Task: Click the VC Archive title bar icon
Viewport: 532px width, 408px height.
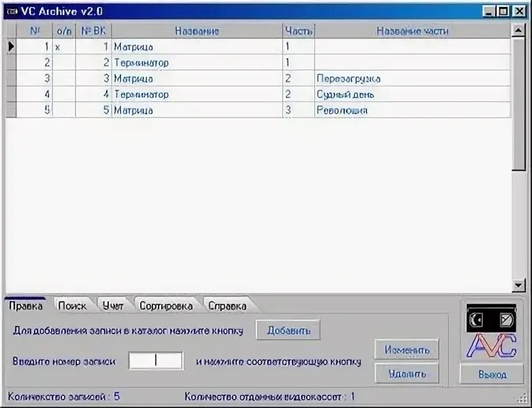Action: 12,12
